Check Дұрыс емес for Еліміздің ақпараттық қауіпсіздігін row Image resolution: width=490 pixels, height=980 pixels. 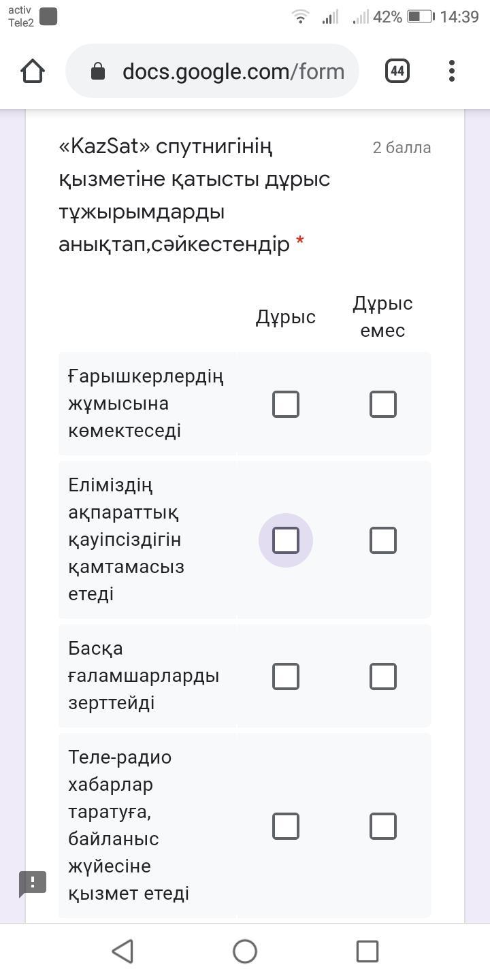(383, 540)
